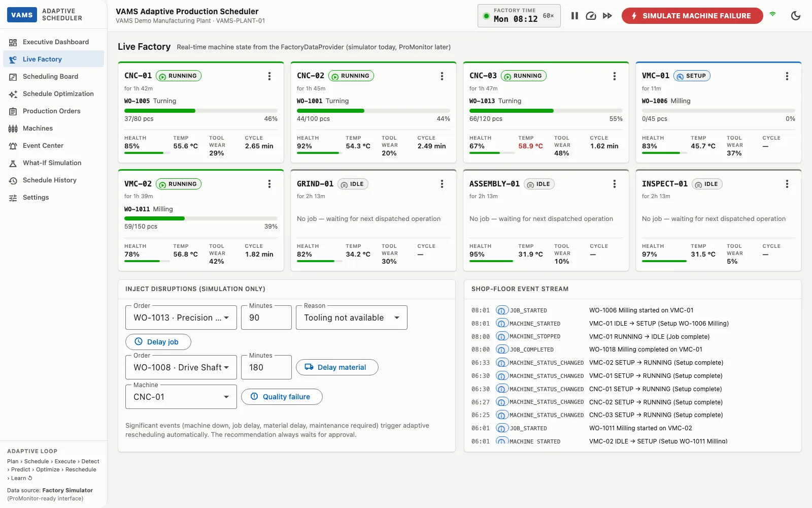Click the wifi connection status icon
Image resolution: width=812 pixels, height=508 pixels.
[772, 14]
